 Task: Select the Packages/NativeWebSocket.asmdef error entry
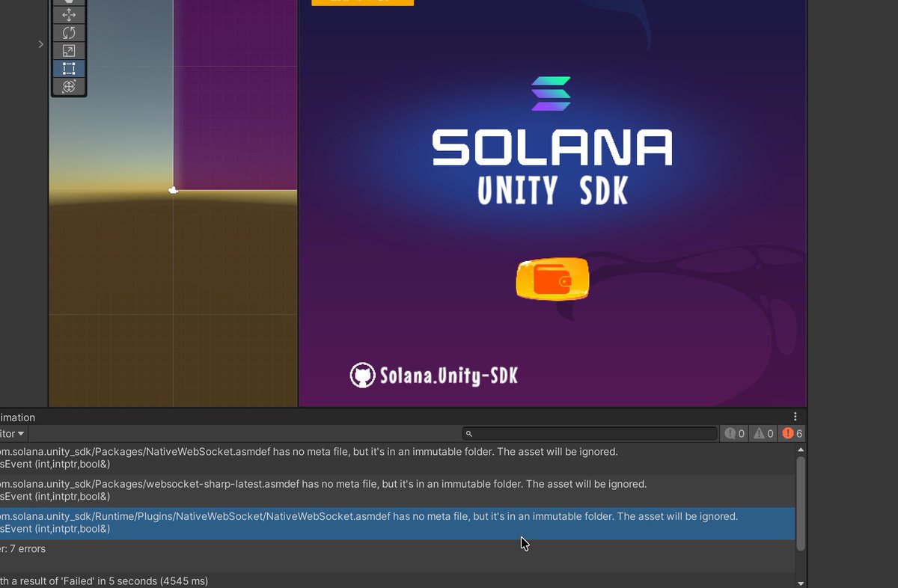coord(397,459)
